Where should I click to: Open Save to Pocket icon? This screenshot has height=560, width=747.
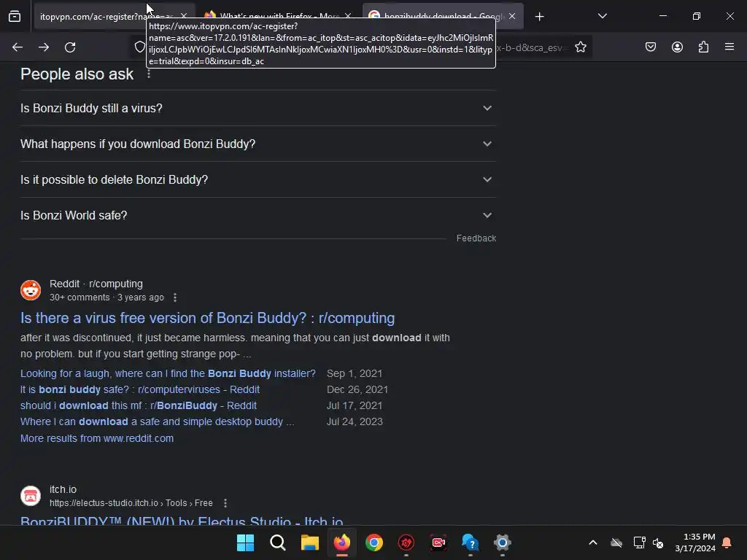pos(651,47)
